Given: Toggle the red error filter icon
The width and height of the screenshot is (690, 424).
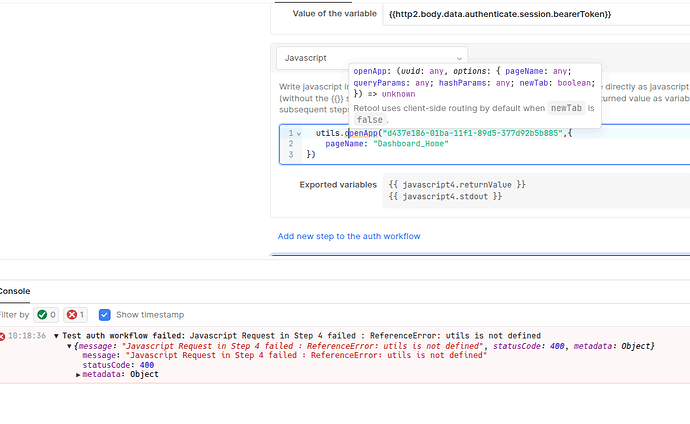Looking at the screenshot, I should coord(72,314).
